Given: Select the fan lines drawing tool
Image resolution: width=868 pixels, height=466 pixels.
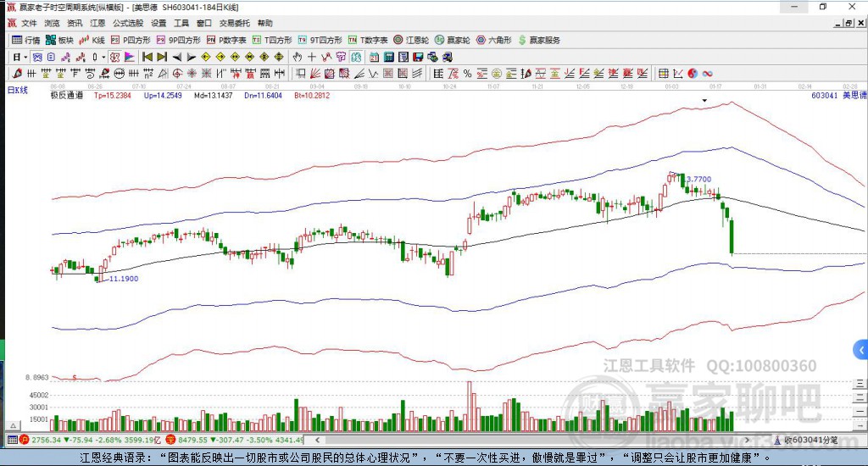Looking at the screenshot, I should point(315,73).
